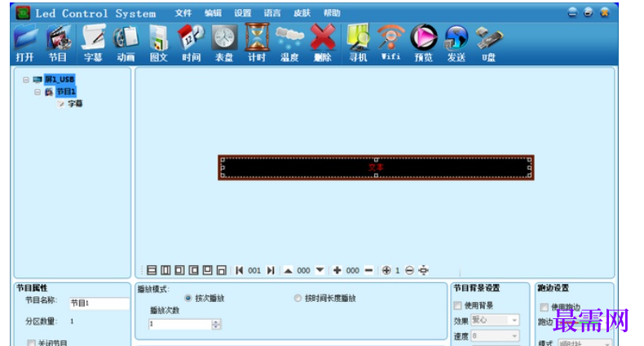644x346 pixels.
Task: Open the 文件 menu
Action: click(x=183, y=13)
